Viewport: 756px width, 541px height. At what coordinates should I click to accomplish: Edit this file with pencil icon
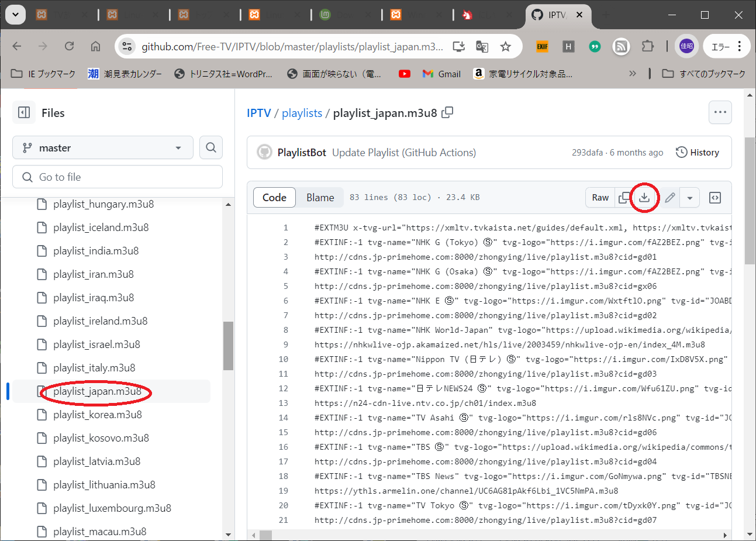(x=670, y=198)
